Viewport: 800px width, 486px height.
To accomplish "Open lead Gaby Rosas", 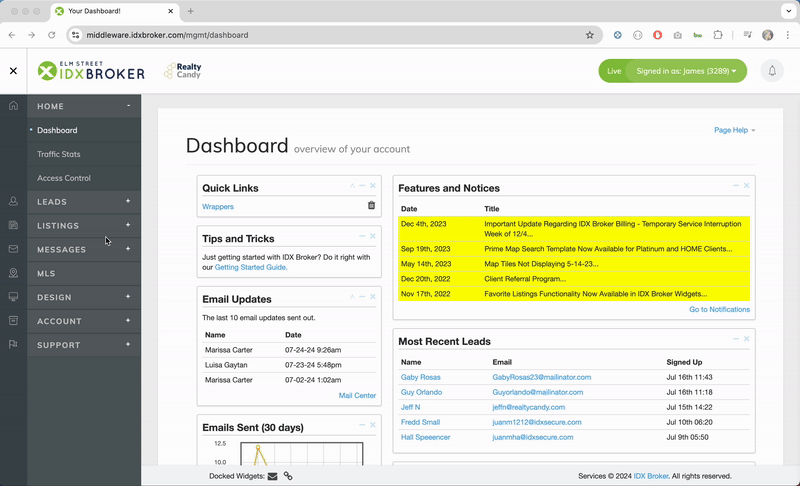I will coord(420,377).
